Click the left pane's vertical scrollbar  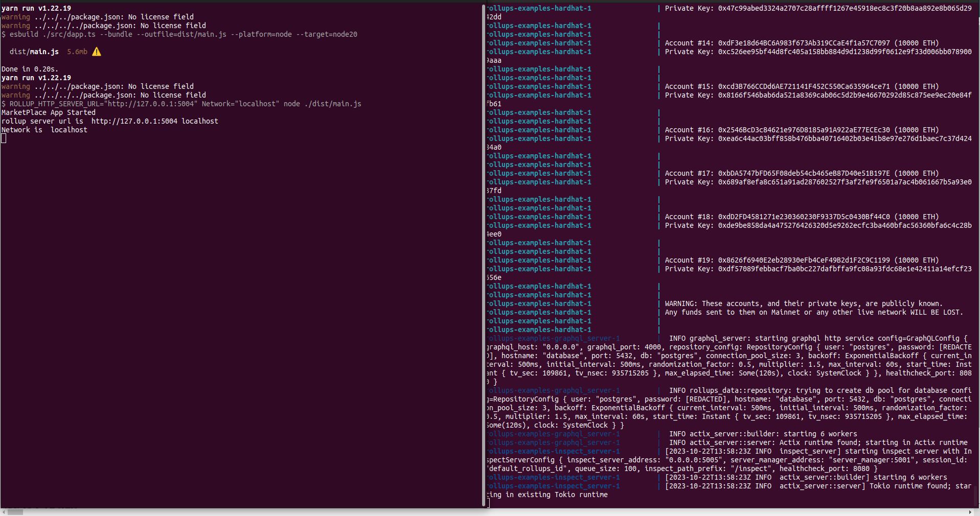point(484,255)
